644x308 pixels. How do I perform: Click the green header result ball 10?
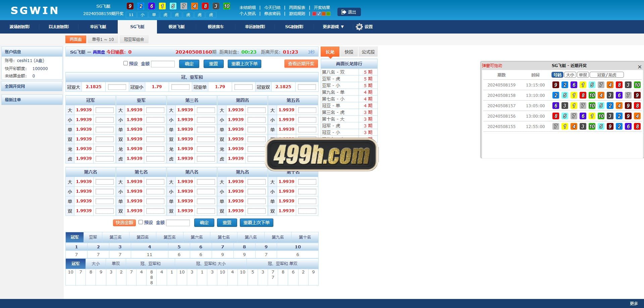(x=227, y=6)
